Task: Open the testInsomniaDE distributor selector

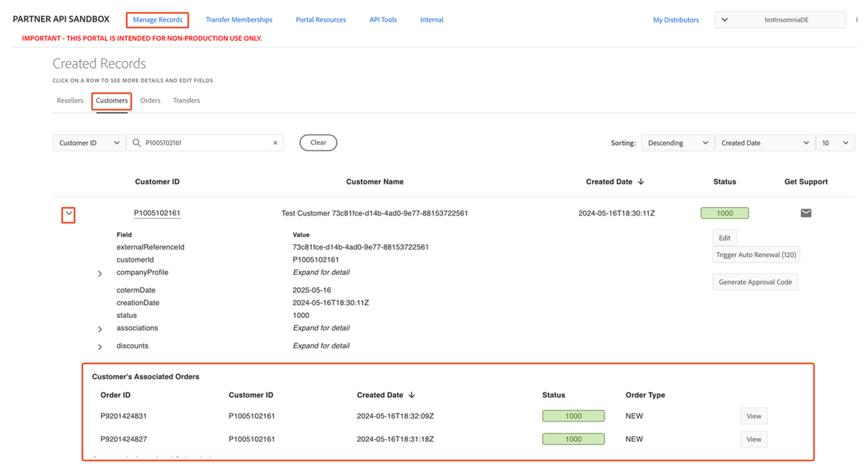Action: [780, 20]
